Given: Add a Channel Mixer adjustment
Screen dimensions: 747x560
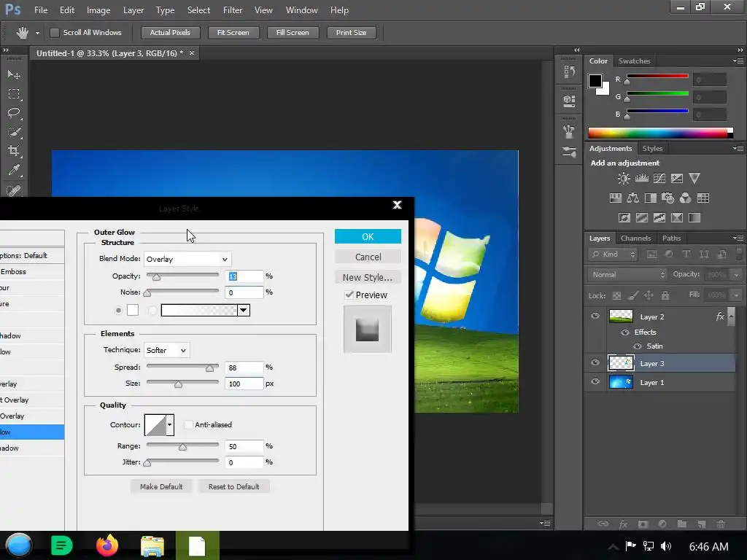Looking at the screenshot, I should click(685, 198).
